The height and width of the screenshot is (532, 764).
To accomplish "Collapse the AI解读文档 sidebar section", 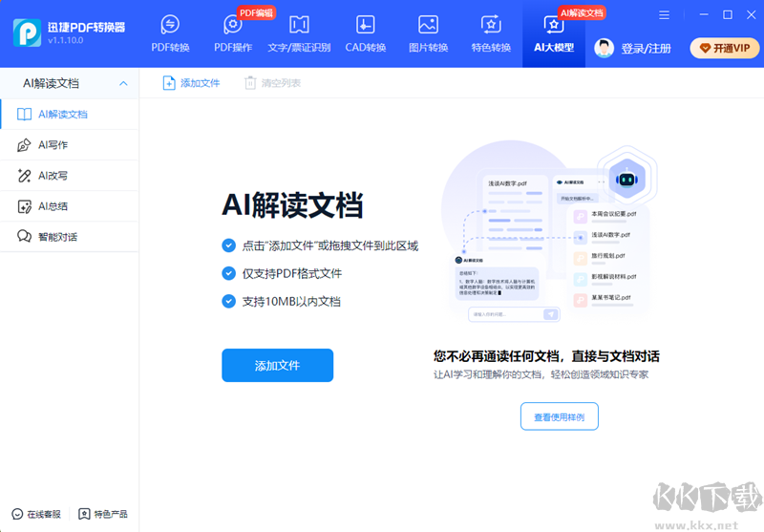I will pyautogui.click(x=123, y=83).
